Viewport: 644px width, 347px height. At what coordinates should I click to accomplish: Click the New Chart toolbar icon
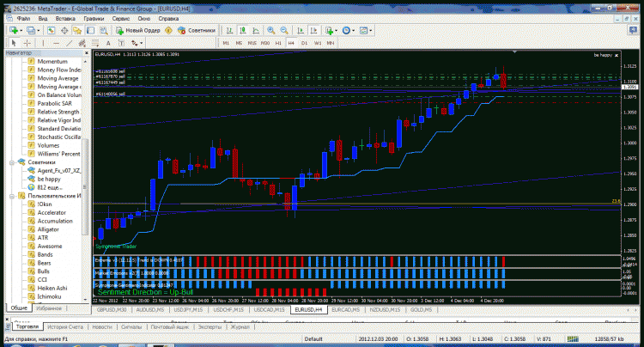click(14, 30)
